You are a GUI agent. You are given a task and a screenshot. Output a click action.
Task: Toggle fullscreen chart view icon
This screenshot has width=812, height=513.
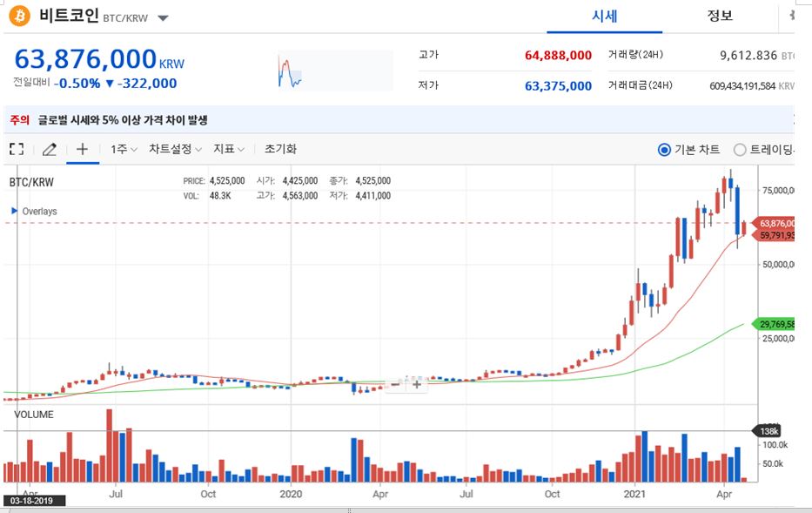[17, 149]
